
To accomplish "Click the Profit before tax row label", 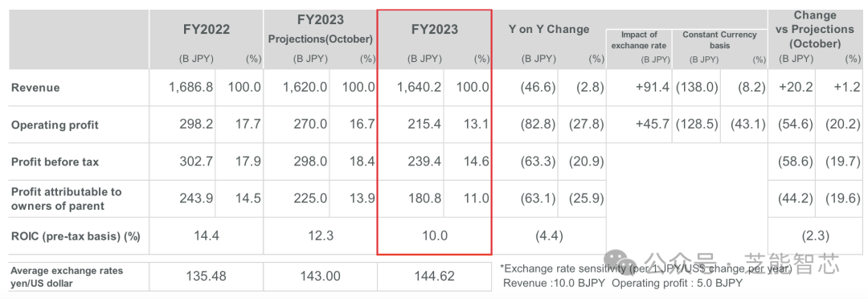I will point(55,162).
